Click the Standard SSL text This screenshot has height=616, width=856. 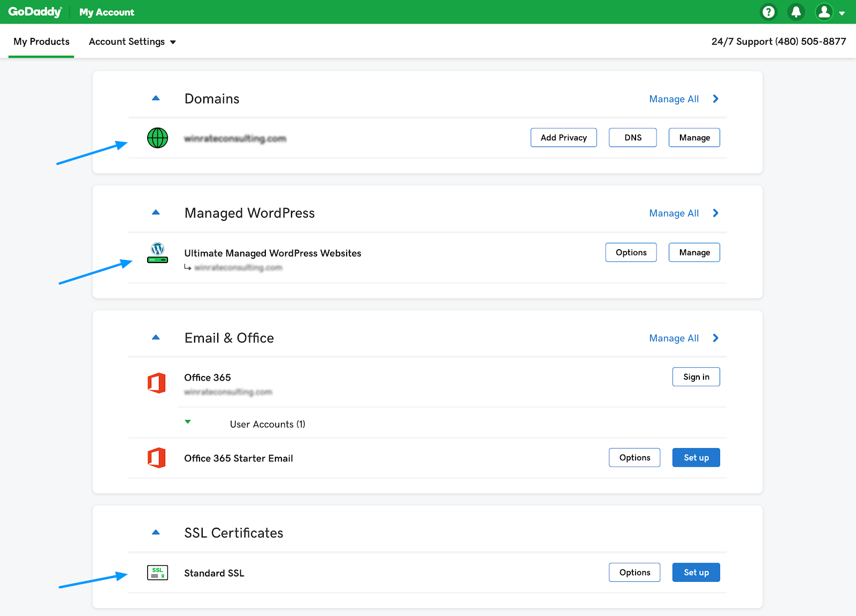pos(214,573)
